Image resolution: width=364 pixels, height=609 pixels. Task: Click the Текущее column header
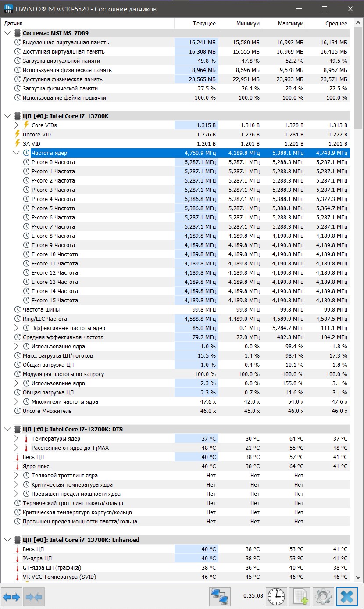click(196, 23)
